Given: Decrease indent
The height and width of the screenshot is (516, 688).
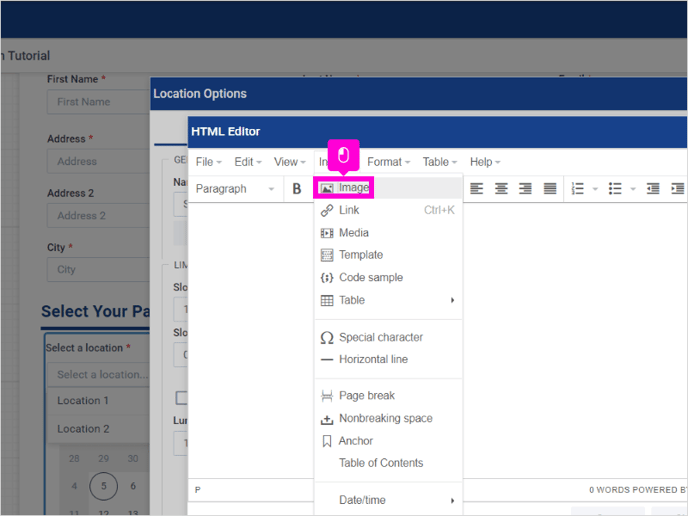Looking at the screenshot, I should pyautogui.click(x=653, y=189).
